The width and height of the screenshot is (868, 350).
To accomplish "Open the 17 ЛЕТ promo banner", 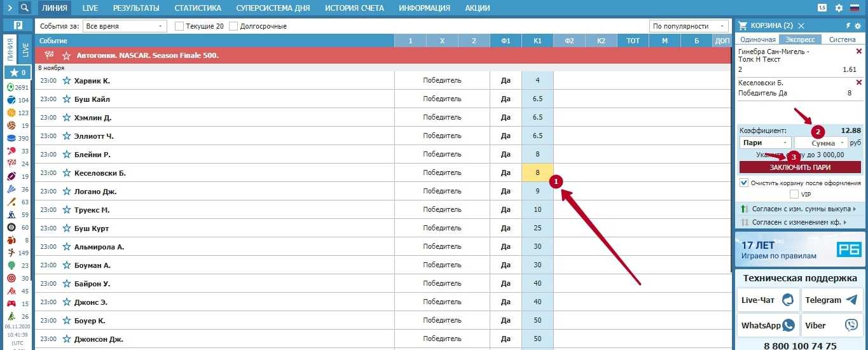I will (799, 249).
